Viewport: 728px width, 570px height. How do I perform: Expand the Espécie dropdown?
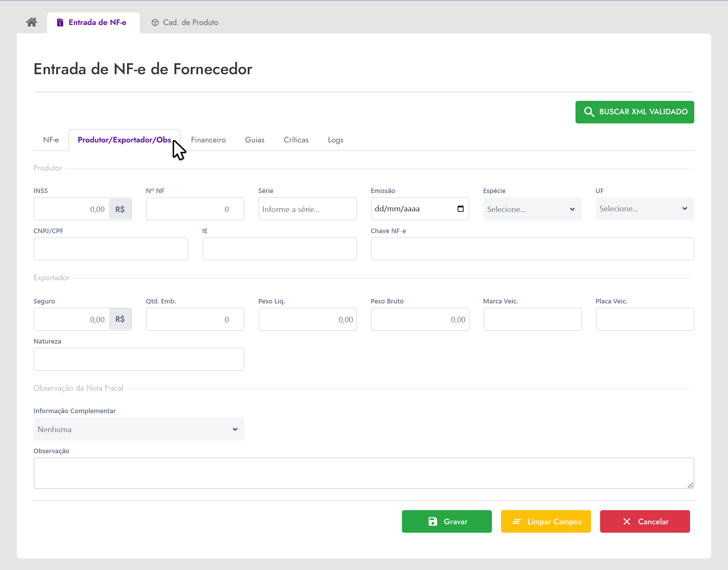[532, 209]
